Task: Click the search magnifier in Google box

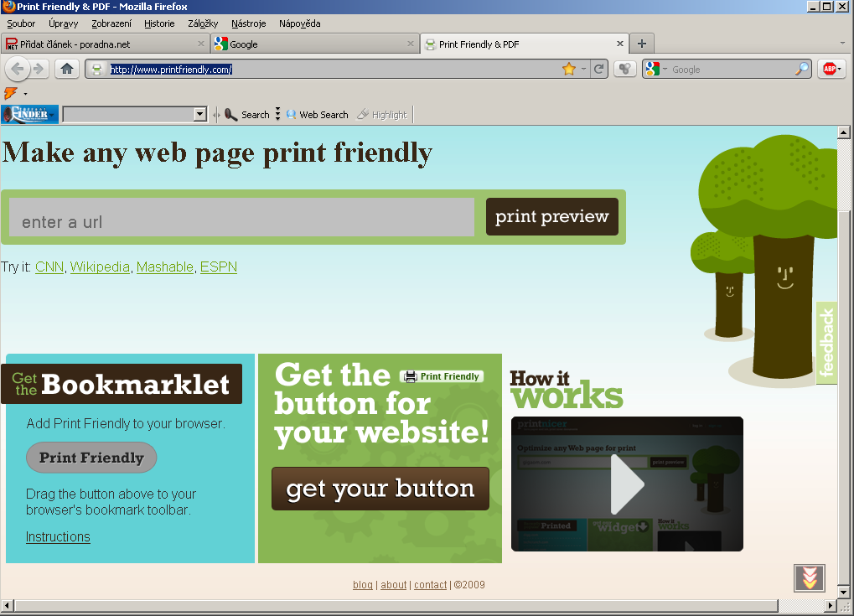Action: click(x=802, y=70)
